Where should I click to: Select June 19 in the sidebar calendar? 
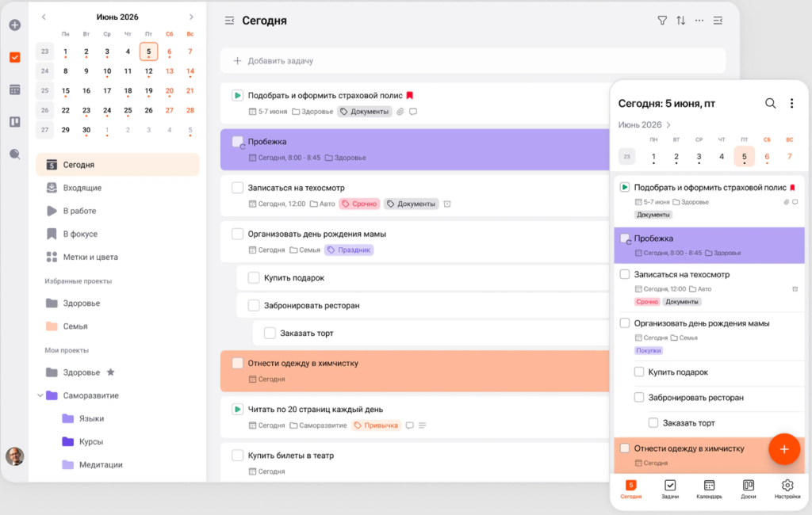click(x=148, y=90)
